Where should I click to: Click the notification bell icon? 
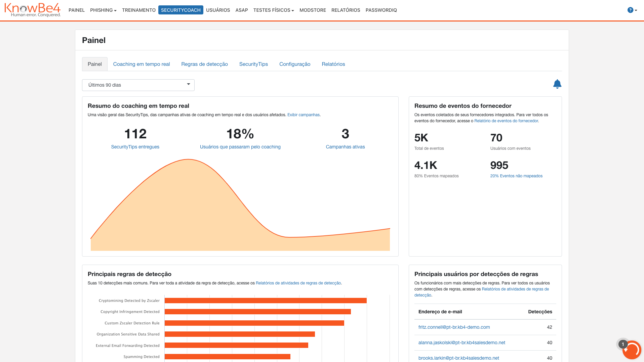click(557, 84)
